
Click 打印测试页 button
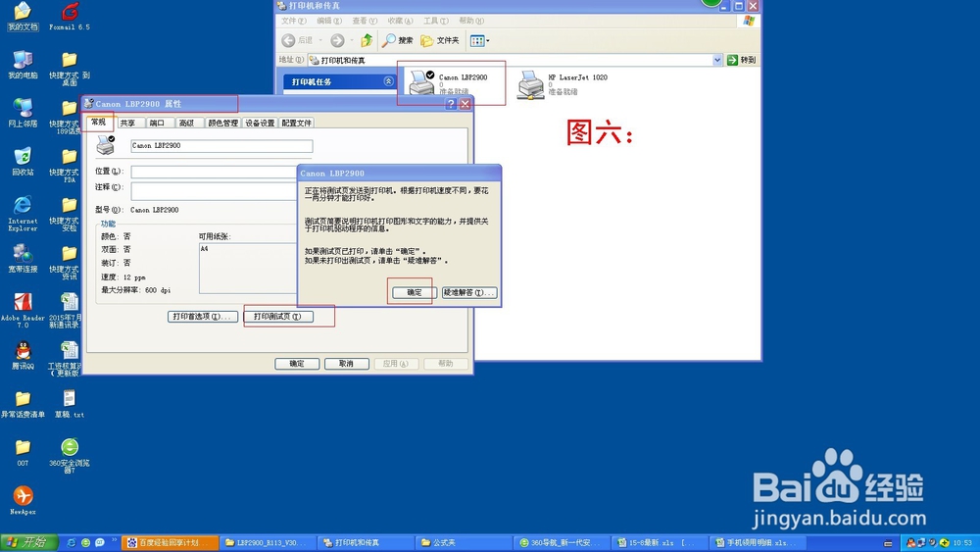click(278, 317)
